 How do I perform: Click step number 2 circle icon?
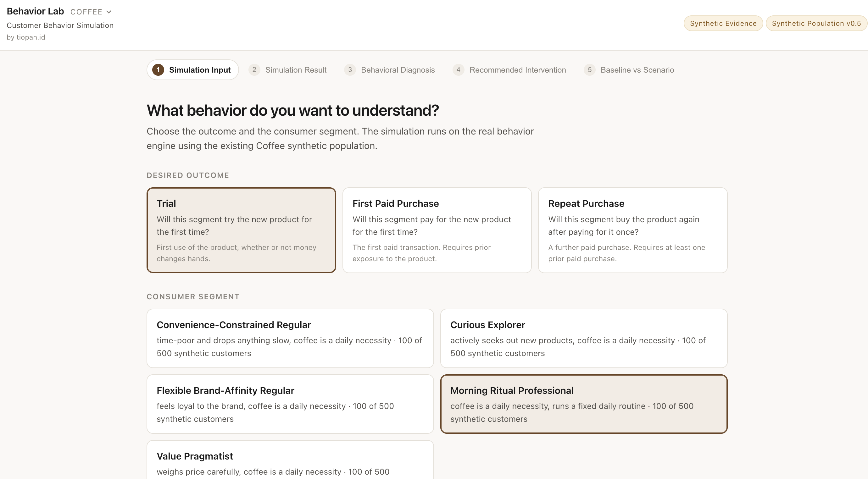(254, 70)
